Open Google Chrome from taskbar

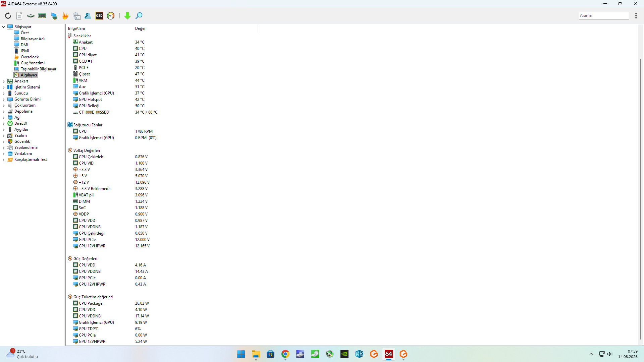click(x=285, y=354)
